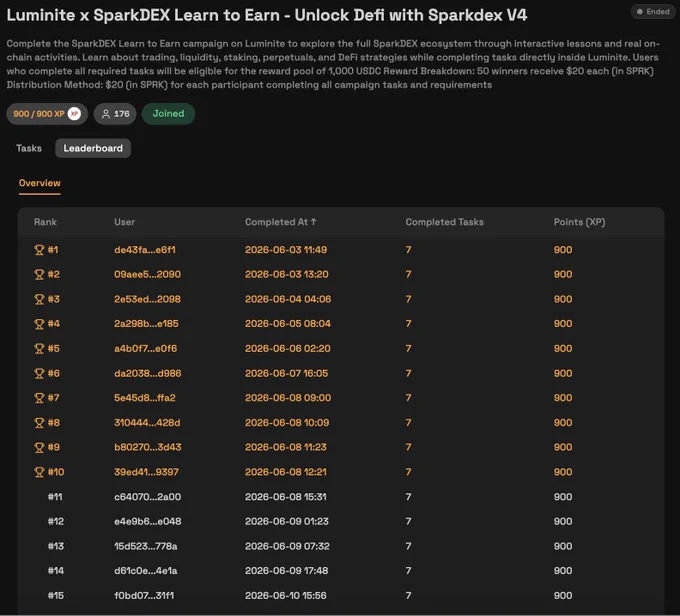Open user 09aee5...2090
The width and height of the screenshot is (680, 616).
147,274
